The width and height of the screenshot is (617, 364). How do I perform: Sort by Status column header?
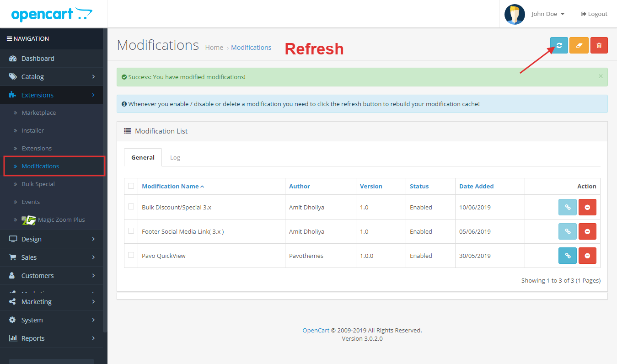point(419,186)
